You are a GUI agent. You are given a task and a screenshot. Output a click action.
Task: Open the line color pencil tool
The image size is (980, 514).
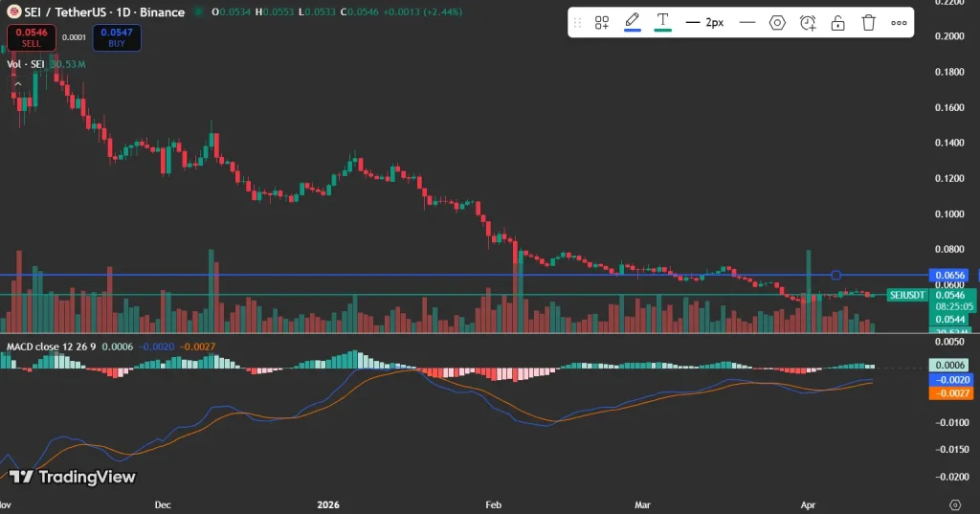(x=633, y=22)
